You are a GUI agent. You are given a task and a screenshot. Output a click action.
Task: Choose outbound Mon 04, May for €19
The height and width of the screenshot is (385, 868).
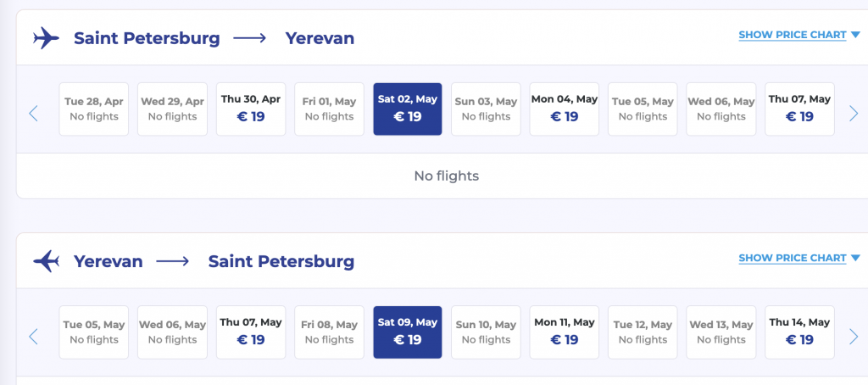tap(565, 109)
